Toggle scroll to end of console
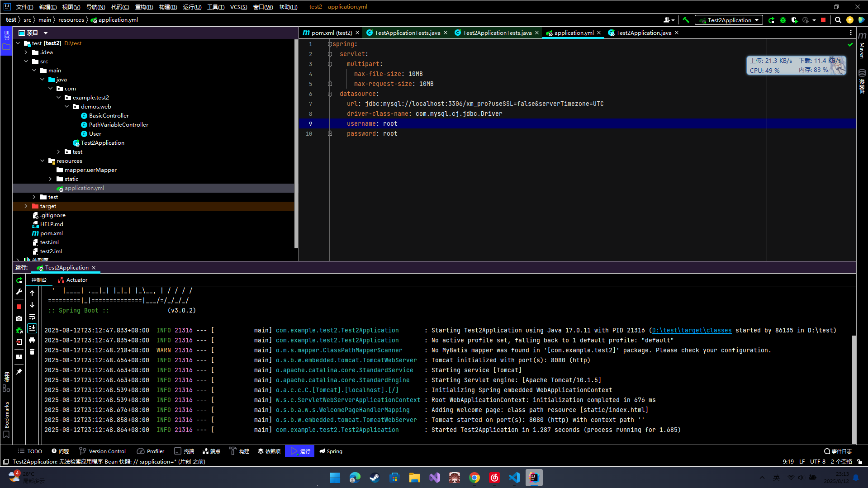The width and height of the screenshot is (868, 488). (x=32, y=328)
